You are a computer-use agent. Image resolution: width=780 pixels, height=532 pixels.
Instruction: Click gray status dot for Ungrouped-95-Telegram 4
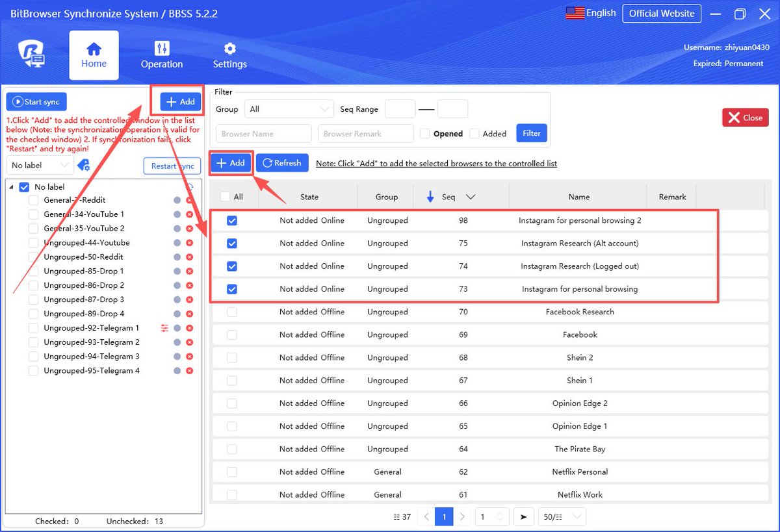coord(177,371)
